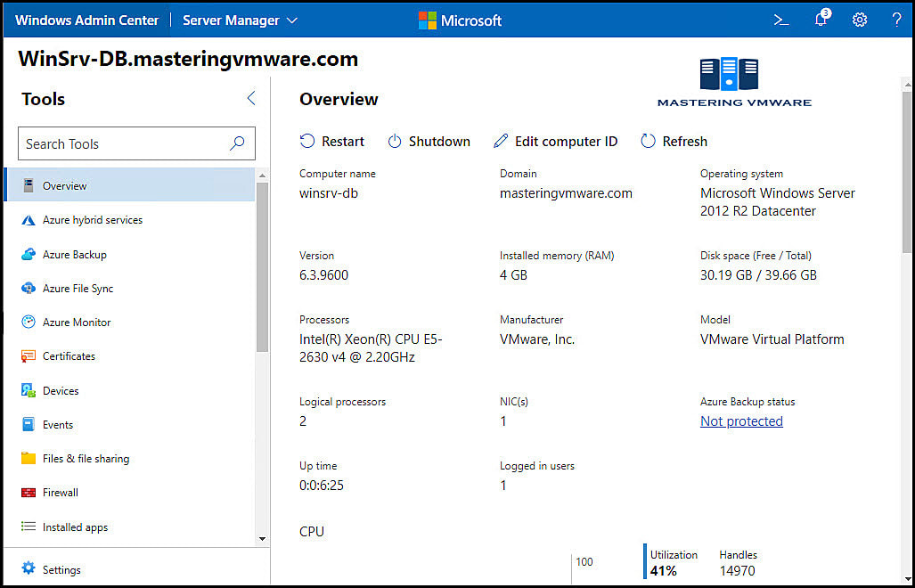Open Firewall brick icon
915x588 pixels.
point(28,493)
